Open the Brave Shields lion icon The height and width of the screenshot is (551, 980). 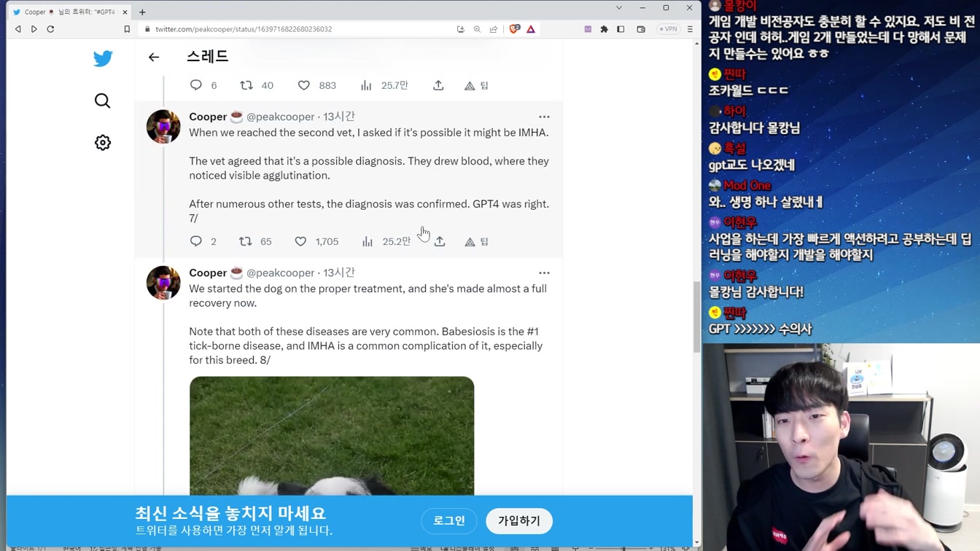coord(514,29)
